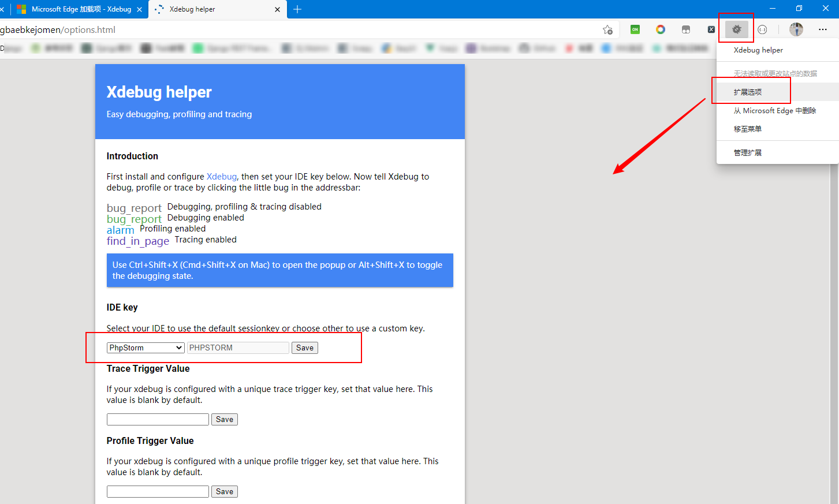Click the blue Ctrl+Shift+X shortcut notice
The image size is (839, 504).
(x=280, y=270)
